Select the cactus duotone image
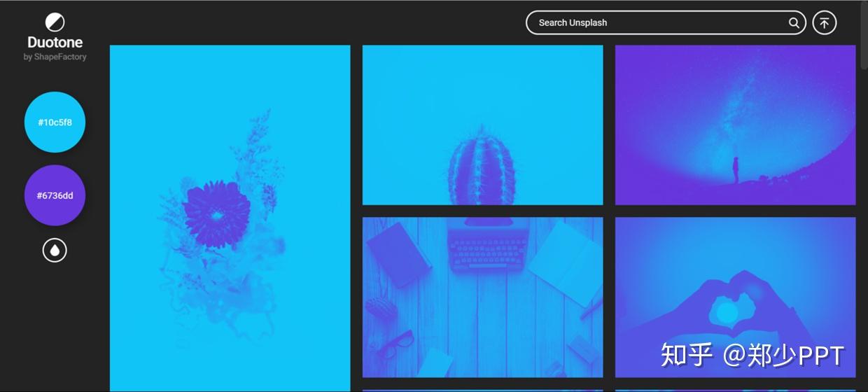Viewport: 868px width, 392px height. (482, 125)
